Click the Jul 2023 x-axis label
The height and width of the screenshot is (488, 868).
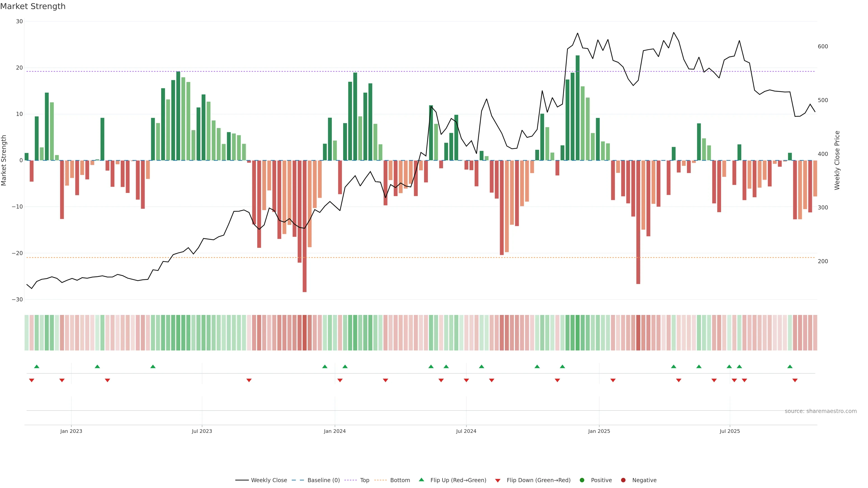point(202,431)
